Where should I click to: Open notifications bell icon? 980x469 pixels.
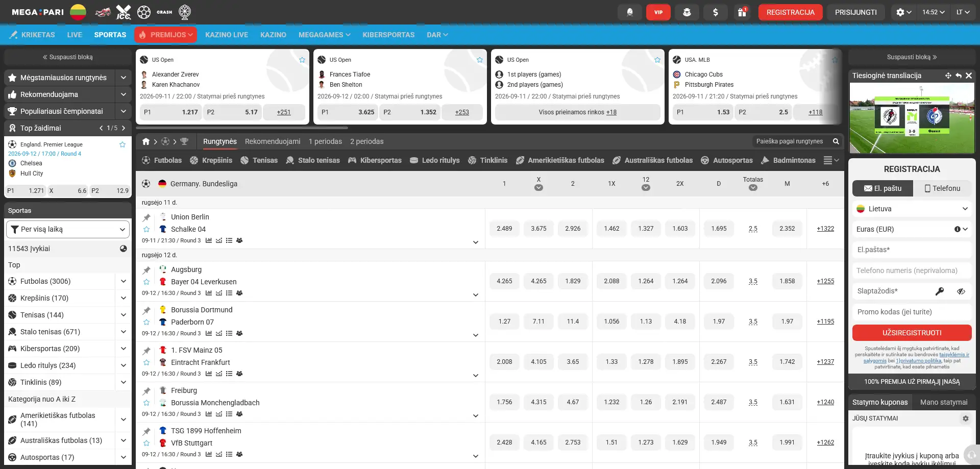point(630,12)
